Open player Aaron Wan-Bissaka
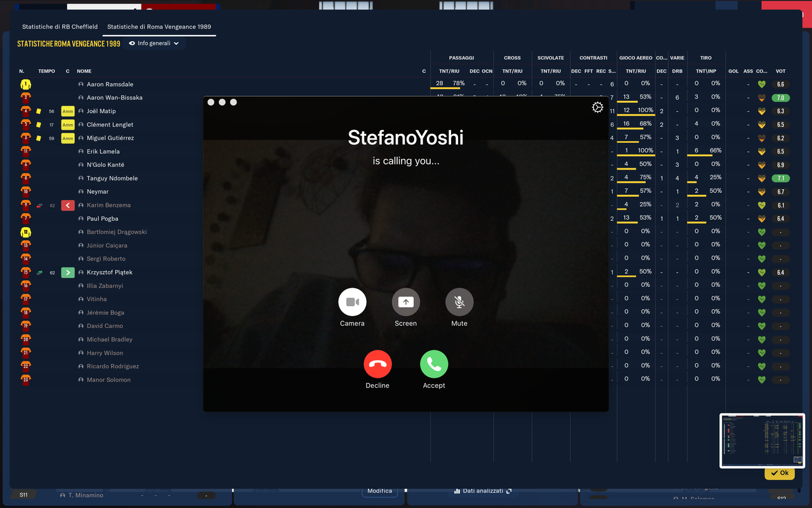This screenshot has height=508, width=812. (x=114, y=98)
